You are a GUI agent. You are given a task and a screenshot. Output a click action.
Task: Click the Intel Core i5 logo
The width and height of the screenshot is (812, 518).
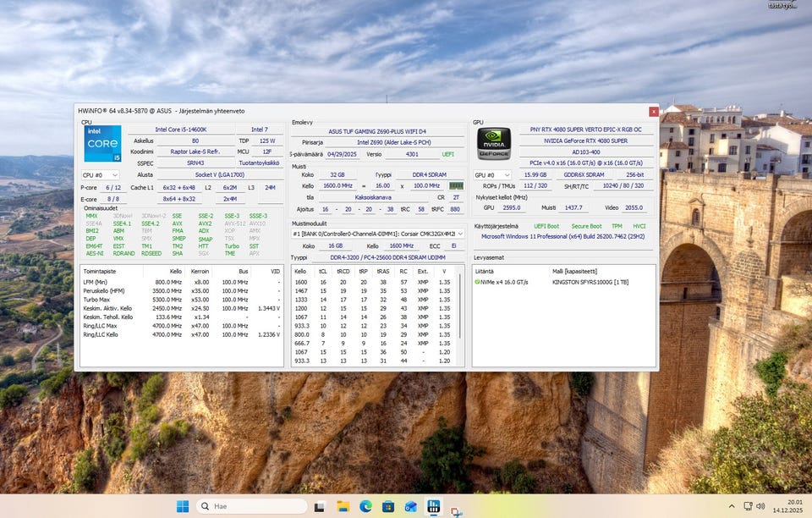tap(102, 143)
